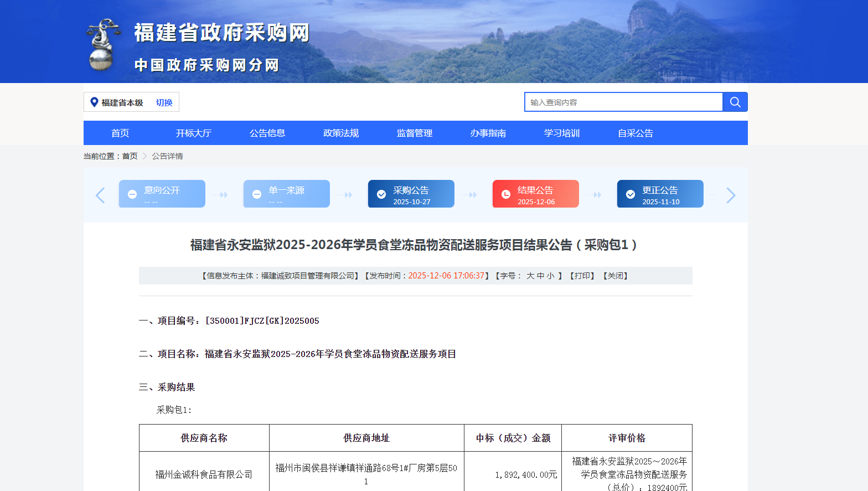Click the checkmark icon on 更正公告 step
Viewport: 868px width, 491px height.
(631, 194)
